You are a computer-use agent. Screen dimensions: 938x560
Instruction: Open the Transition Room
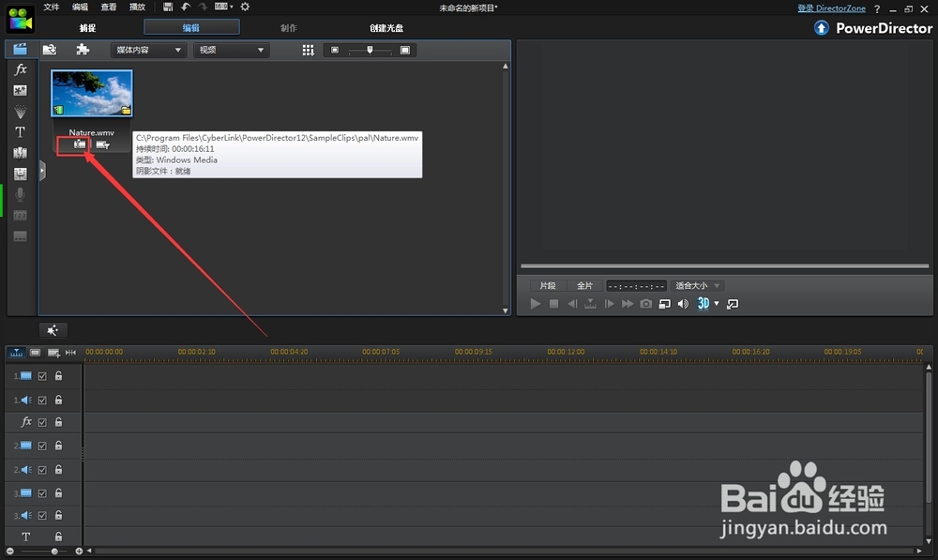[21, 153]
